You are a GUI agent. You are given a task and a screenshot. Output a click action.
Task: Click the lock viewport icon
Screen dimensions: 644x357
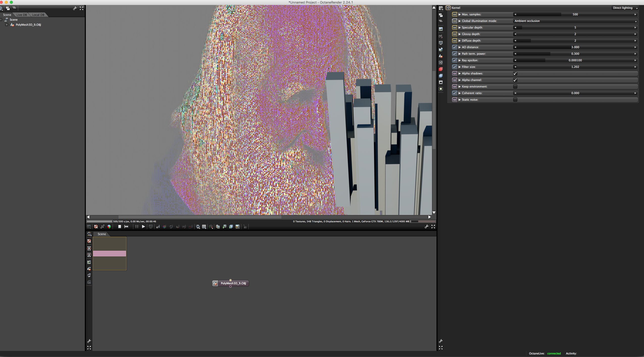pos(245,227)
